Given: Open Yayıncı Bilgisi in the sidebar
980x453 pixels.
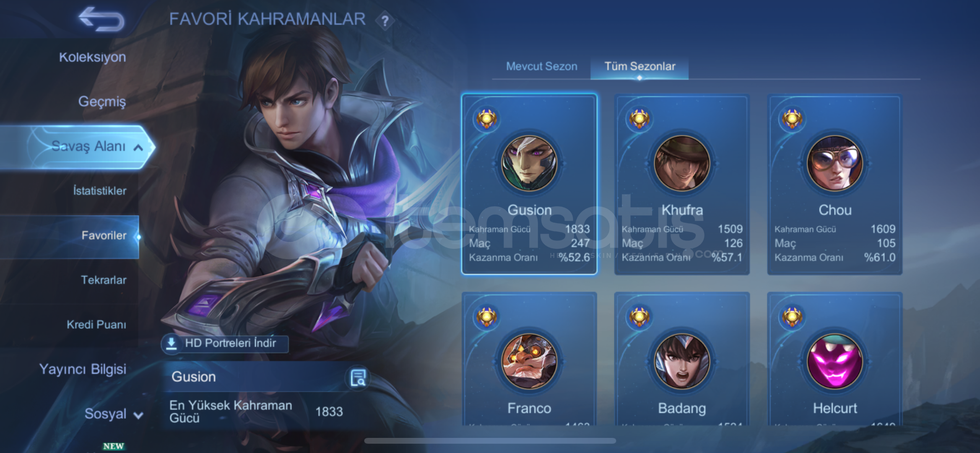Looking at the screenshot, I should (x=83, y=369).
